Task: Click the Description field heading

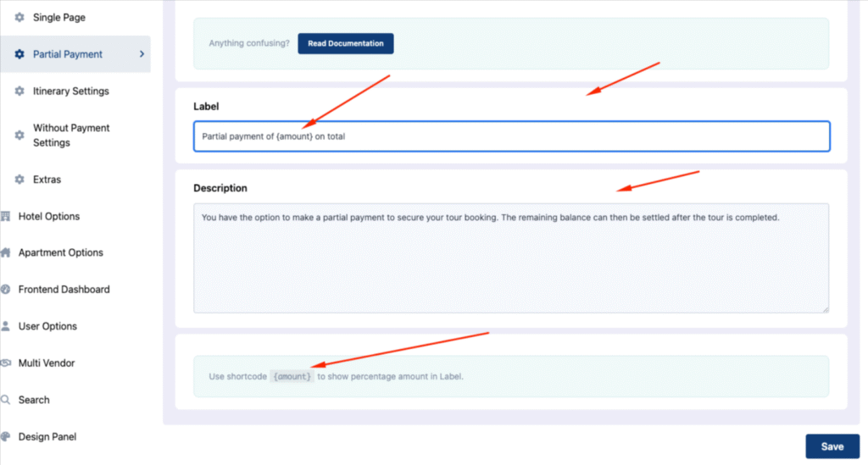Action: [220, 188]
